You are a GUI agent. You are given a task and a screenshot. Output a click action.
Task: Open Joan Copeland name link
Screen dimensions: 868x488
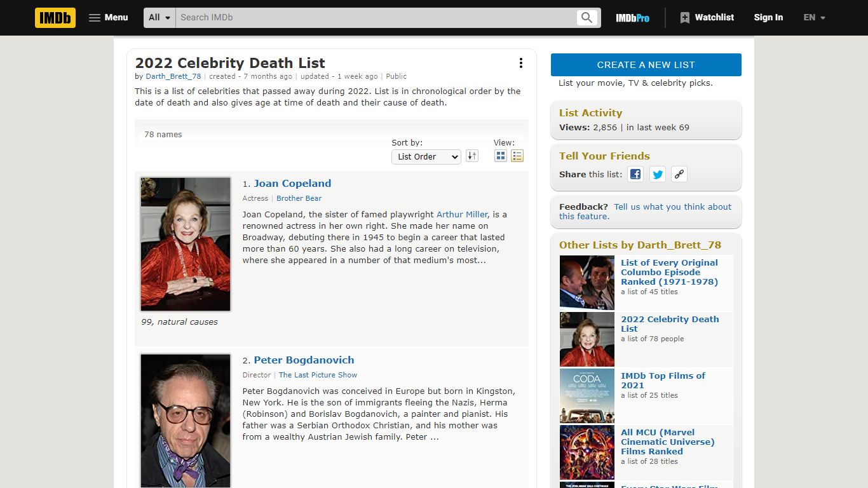292,184
